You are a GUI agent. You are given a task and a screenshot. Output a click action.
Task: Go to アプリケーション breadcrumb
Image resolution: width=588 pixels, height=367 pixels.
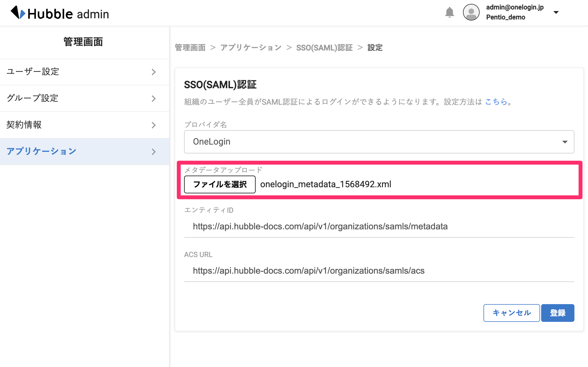point(251,48)
